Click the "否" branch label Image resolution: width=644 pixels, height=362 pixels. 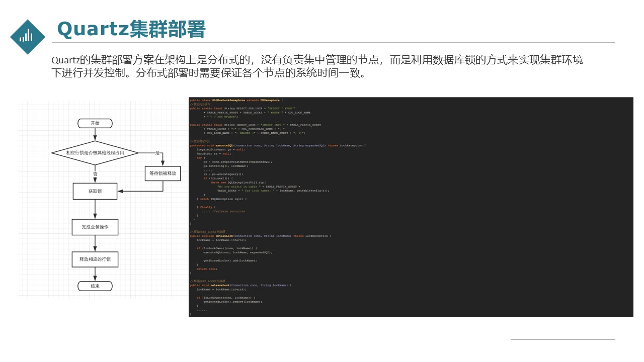(95, 173)
